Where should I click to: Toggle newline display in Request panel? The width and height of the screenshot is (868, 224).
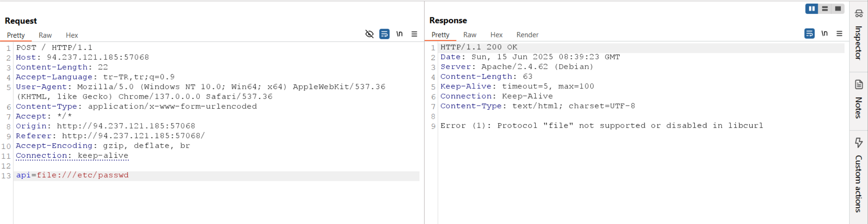[399, 34]
